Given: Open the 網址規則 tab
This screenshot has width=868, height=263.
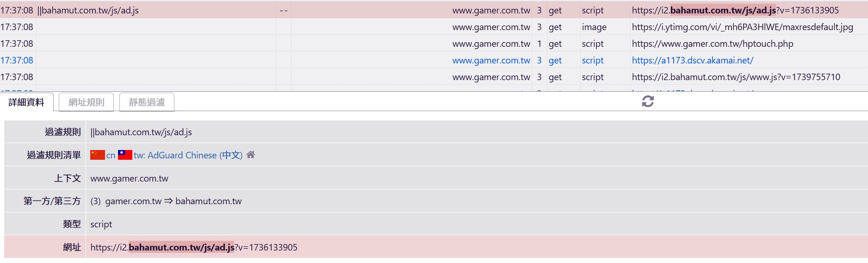Looking at the screenshot, I should click(x=87, y=102).
